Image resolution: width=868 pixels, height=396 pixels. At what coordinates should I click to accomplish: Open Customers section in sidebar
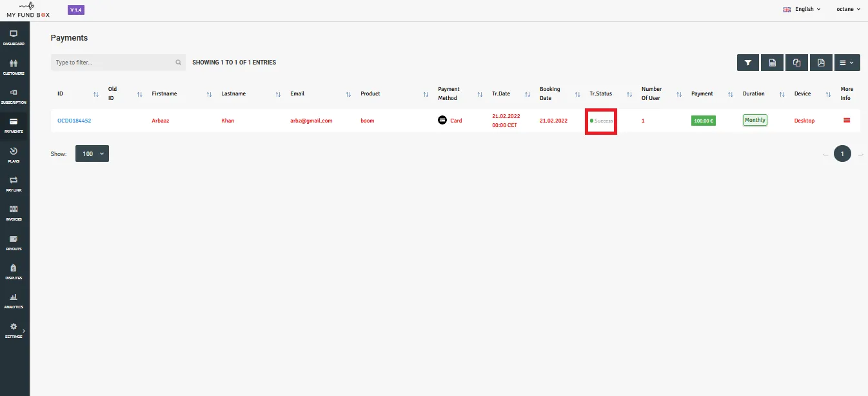(14, 67)
